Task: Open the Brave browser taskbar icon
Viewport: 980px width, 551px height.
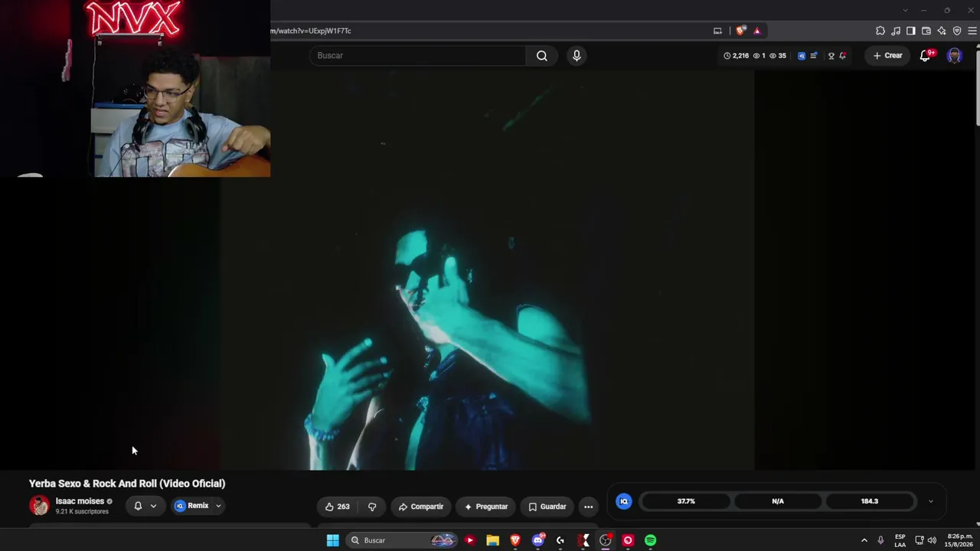Action: (515, 540)
